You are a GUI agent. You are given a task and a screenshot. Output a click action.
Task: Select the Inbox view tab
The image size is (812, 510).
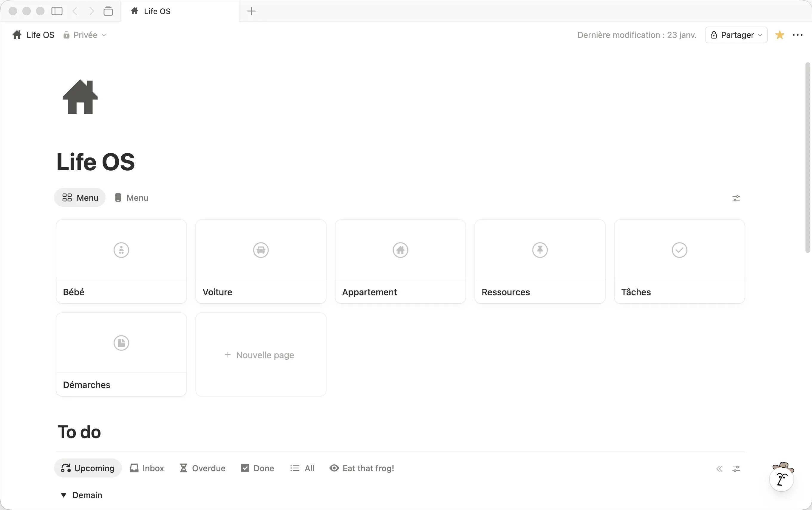coord(147,468)
